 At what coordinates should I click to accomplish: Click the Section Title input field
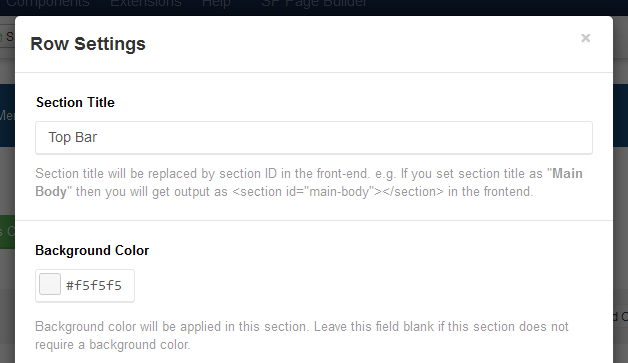pos(314,138)
